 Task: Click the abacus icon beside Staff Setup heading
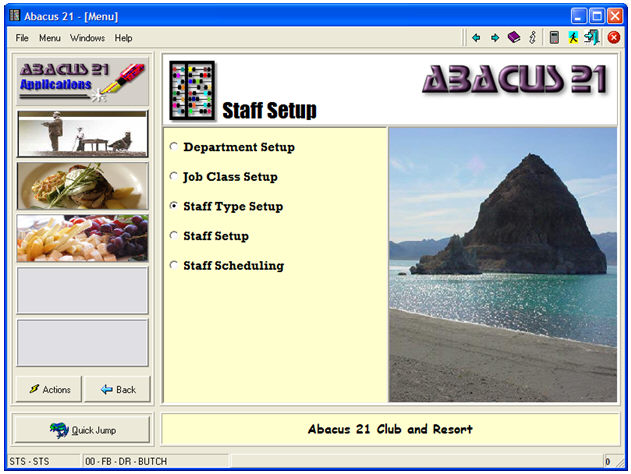(x=190, y=90)
